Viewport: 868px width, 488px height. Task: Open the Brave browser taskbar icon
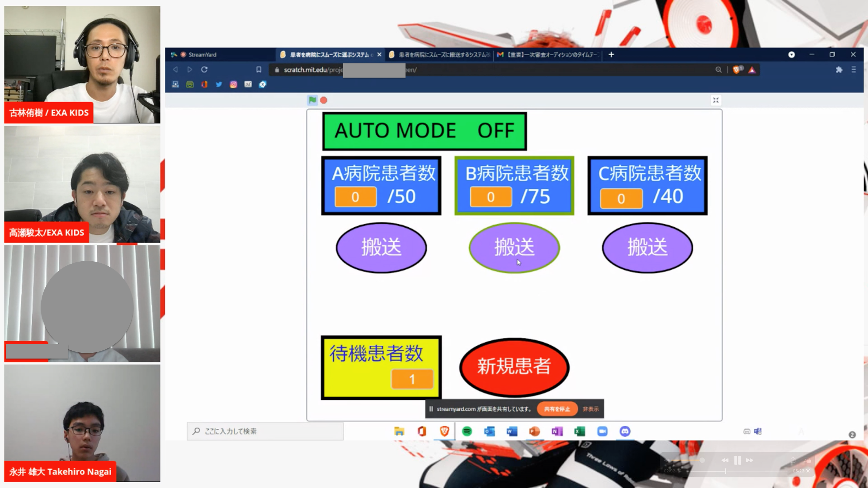[444, 431]
